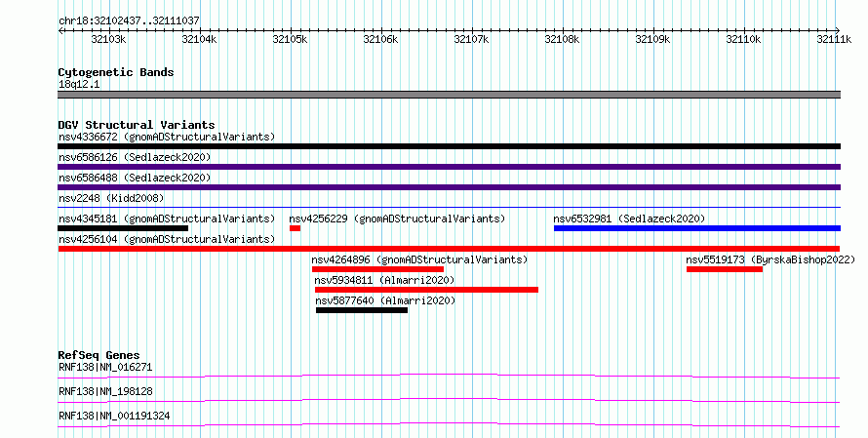
Task: Click the RefSeq Genes track title
Action: coord(99,355)
